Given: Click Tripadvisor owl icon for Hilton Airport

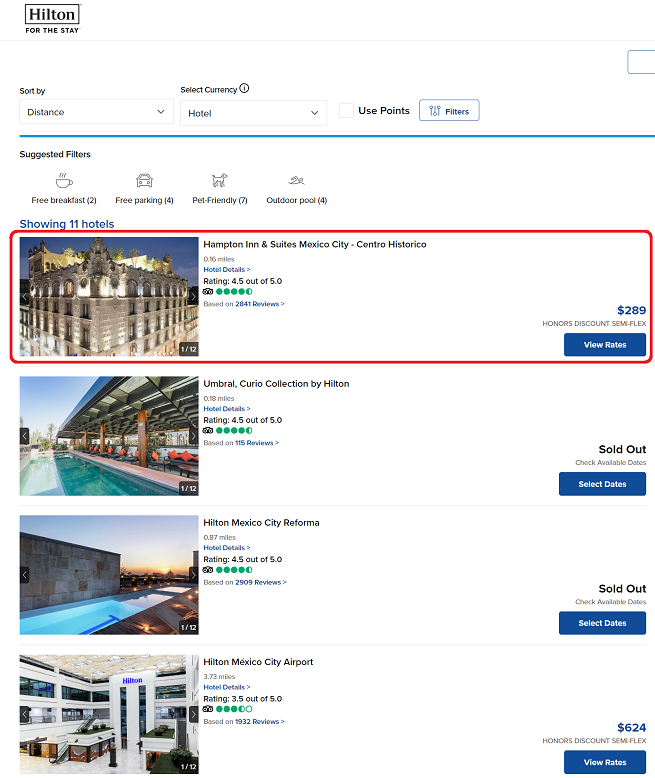Looking at the screenshot, I should point(208,709).
